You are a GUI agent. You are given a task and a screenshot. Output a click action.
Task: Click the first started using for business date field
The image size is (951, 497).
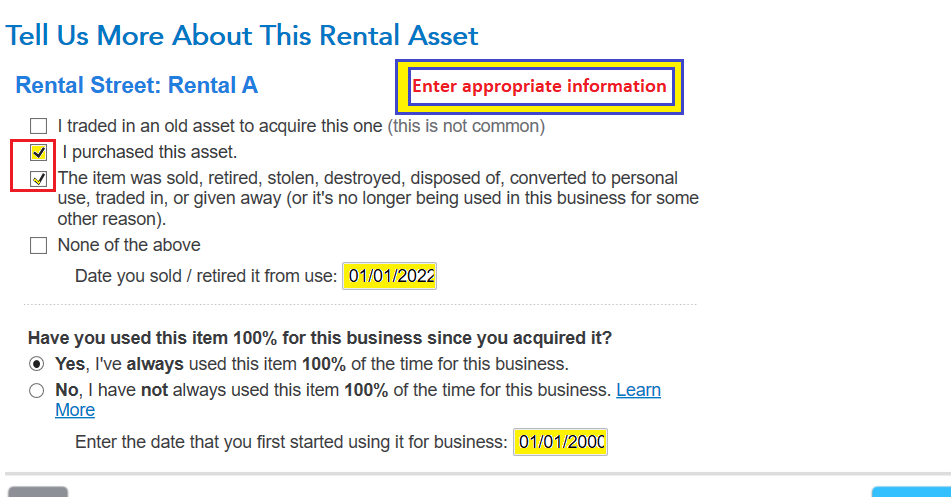(x=560, y=442)
